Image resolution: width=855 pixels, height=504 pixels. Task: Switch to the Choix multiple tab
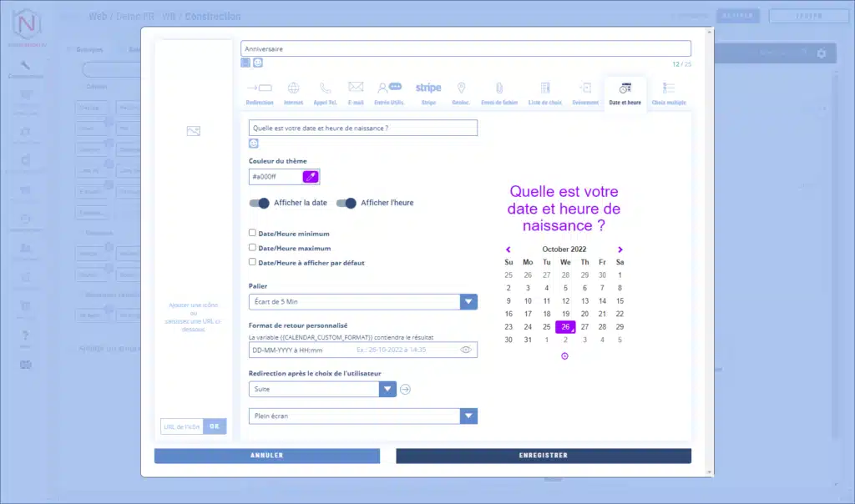pos(669,91)
